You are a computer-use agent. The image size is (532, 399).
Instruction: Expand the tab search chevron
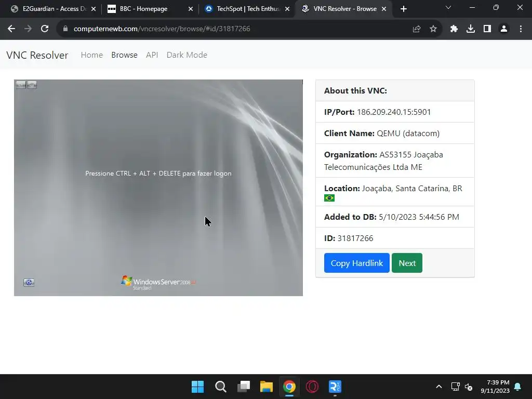pyautogui.click(x=448, y=7)
